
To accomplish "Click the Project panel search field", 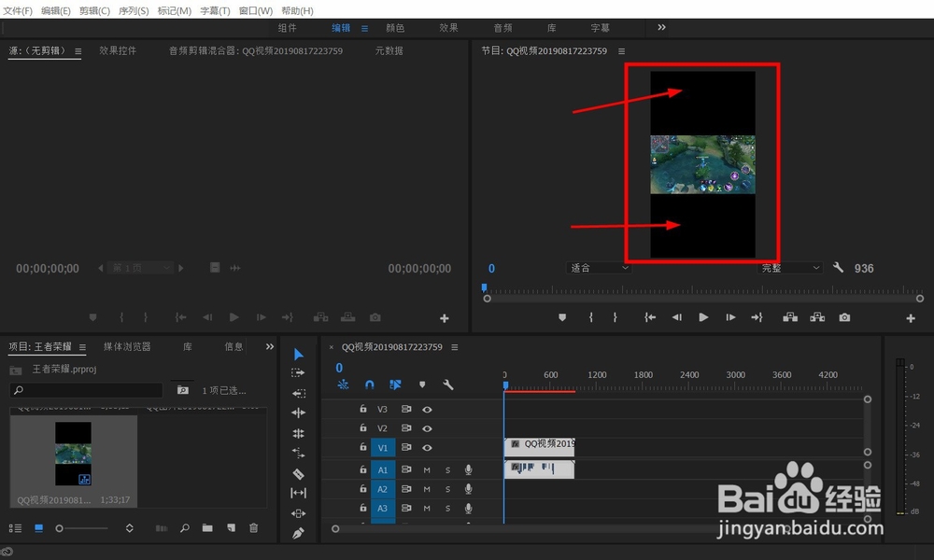I will pyautogui.click(x=86, y=390).
